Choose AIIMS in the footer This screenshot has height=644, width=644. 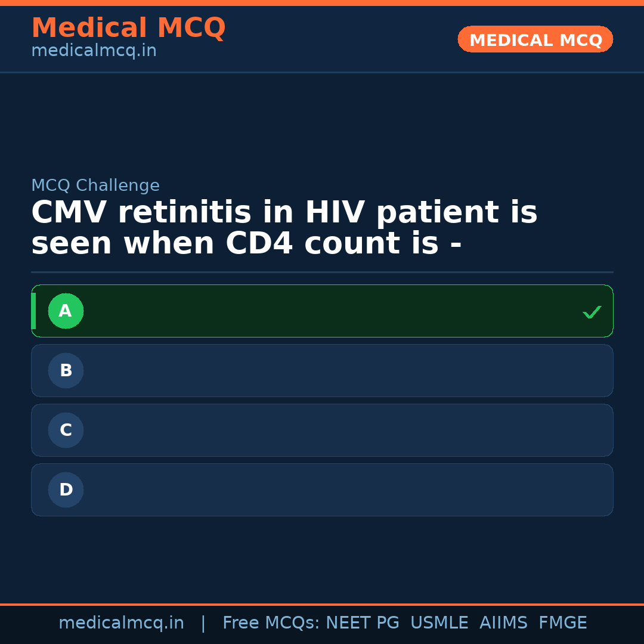point(503,623)
